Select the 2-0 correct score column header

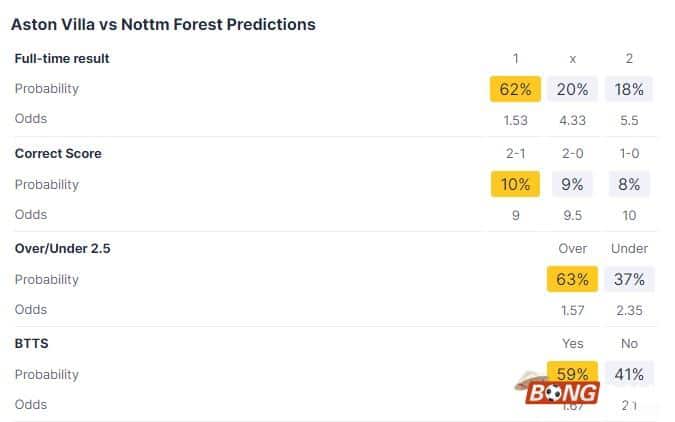pos(572,153)
